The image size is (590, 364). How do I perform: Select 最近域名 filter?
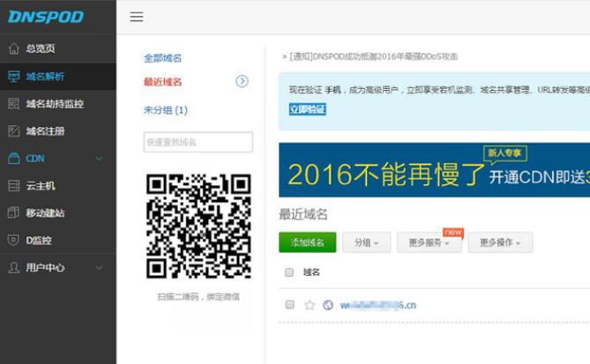(162, 82)
